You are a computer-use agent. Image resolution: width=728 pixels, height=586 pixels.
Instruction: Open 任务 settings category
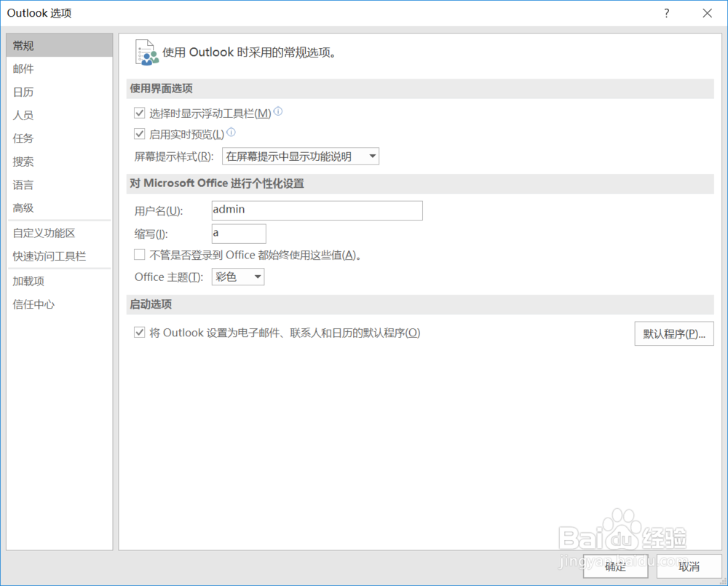coord(60,138)
